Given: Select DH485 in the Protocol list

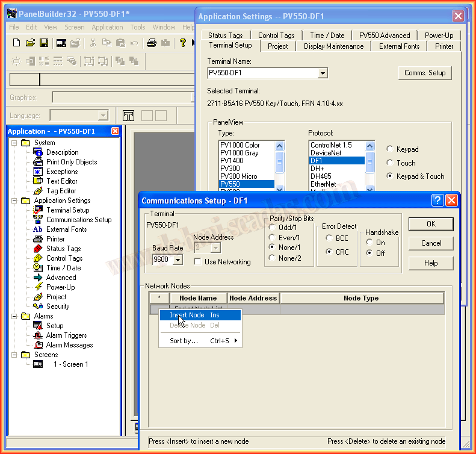Looking at the screenshot, I should pyautogui.click(x=321, y=176).
